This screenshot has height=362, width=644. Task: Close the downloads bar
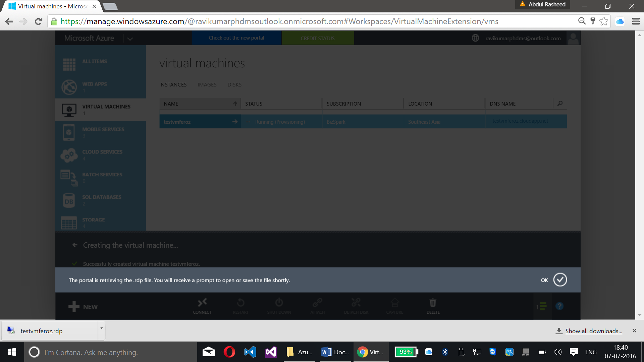[634, 331]
